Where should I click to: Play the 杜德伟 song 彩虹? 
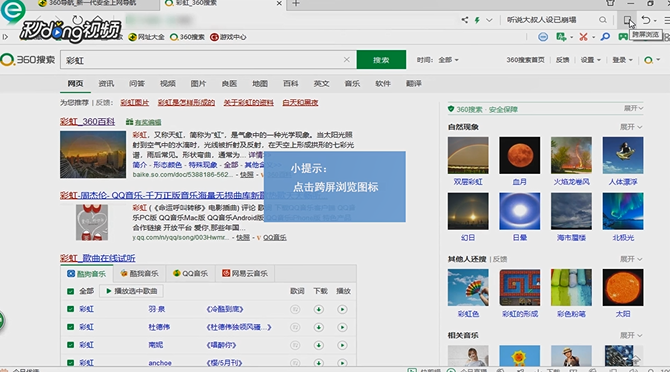[342, 327]
